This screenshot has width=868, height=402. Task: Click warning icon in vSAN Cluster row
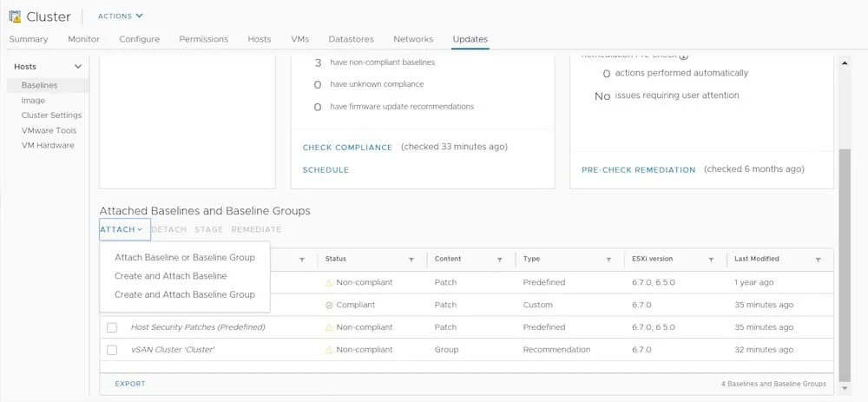pyautogui.click(x=329, y=350)
